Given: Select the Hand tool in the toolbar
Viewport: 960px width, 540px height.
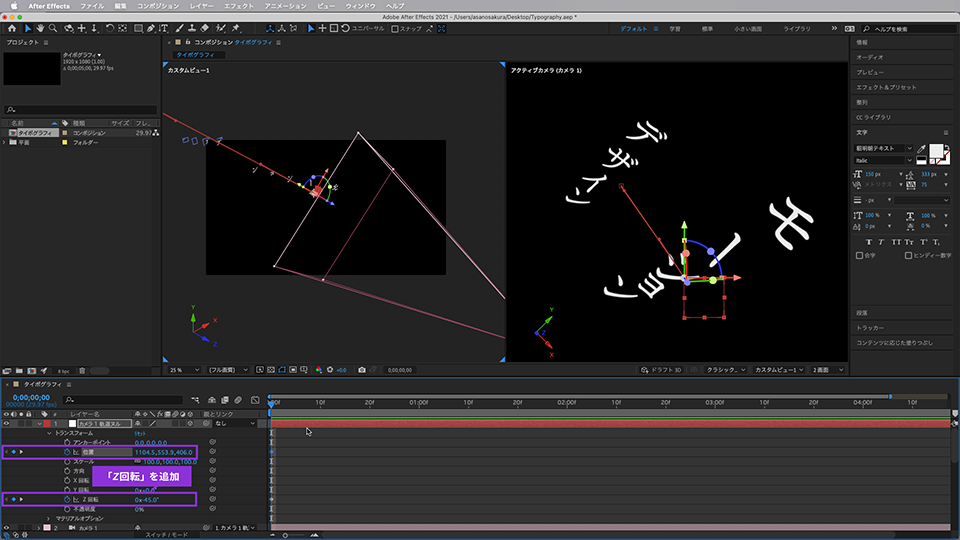Looking at the screenshot, I should point(39,28).
